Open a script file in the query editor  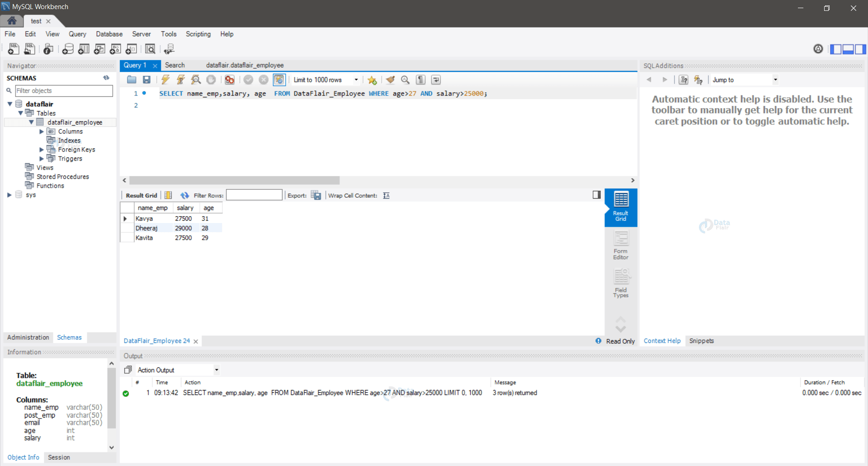click(132, 80)
